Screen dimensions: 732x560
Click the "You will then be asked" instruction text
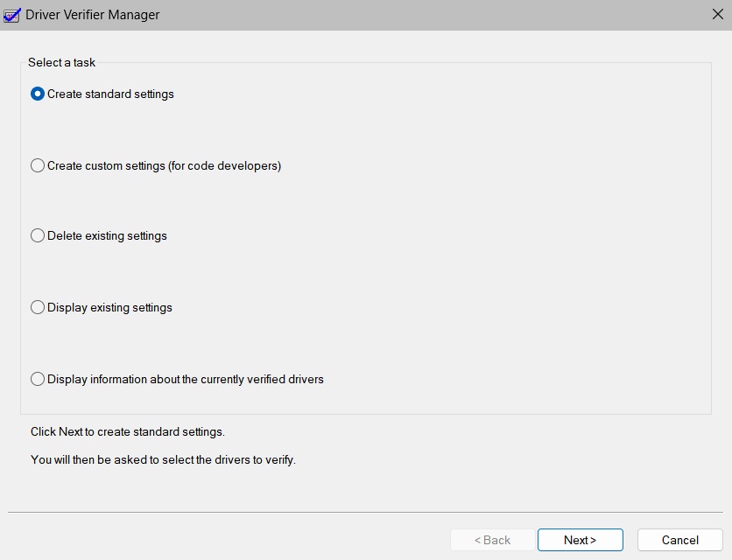[165, 458]
